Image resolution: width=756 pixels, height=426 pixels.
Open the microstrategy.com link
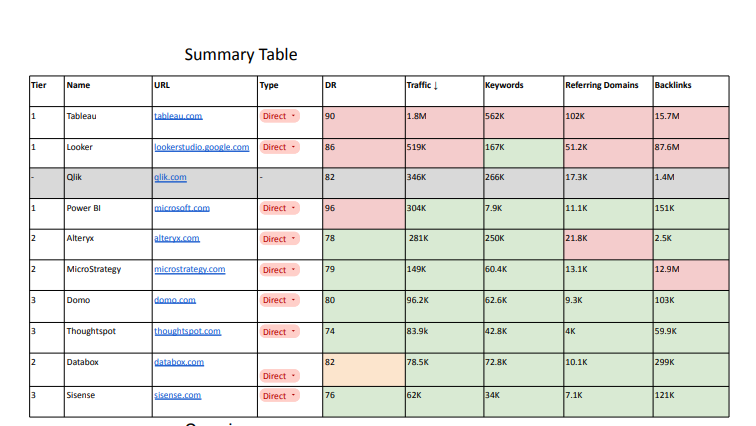(x=189, y=269)
